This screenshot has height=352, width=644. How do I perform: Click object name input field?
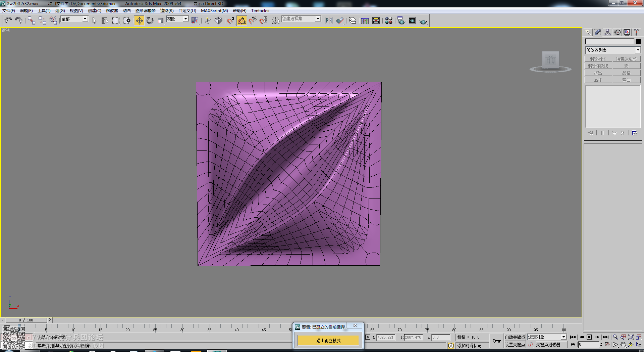click(609, 41)
